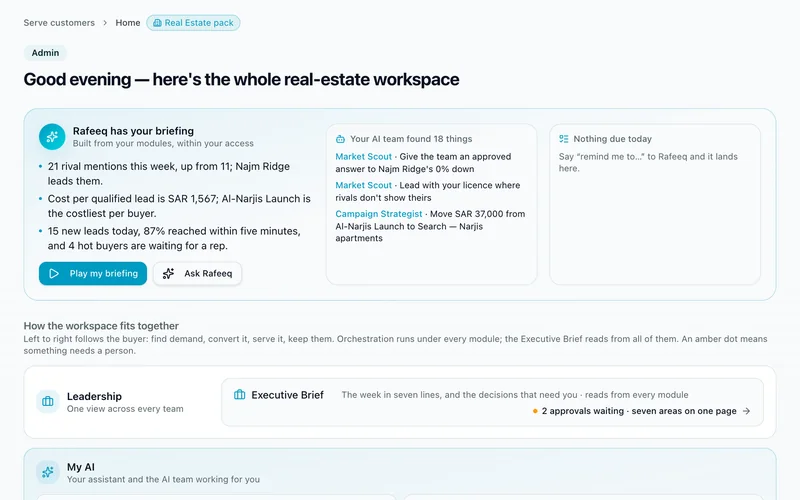Click the 'My AI' section label
This screenshot has height=500, width=800.
[x=81, y=467]
